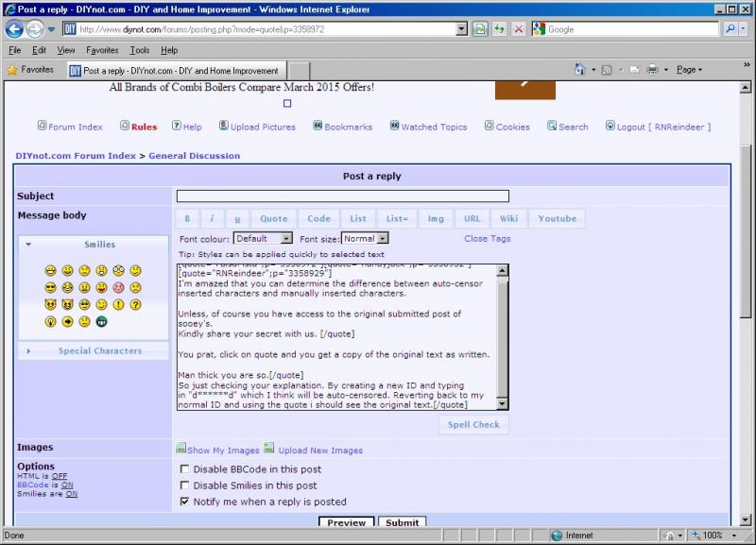Click the Stop loading X icon

coord(518,29)
